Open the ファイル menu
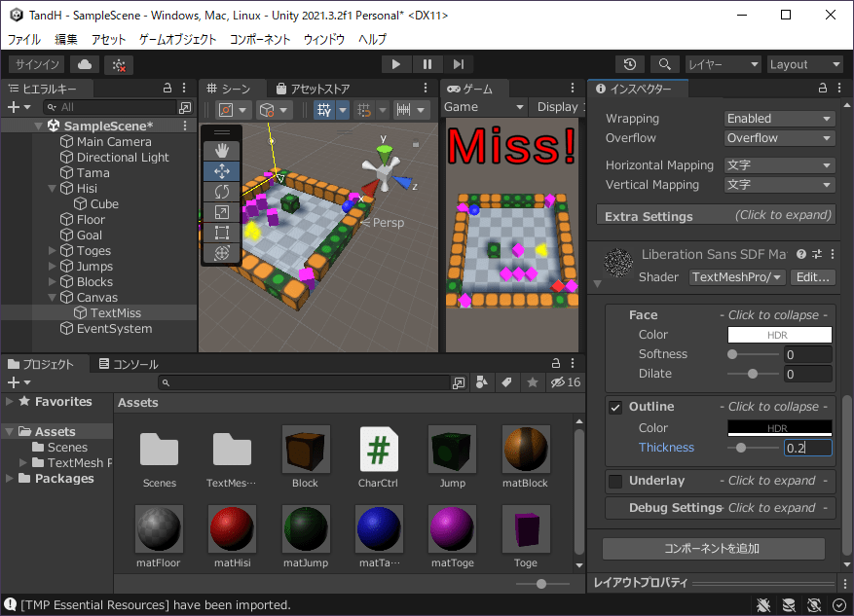This screenshot has height=616, width=854. (x=24, y=39)
